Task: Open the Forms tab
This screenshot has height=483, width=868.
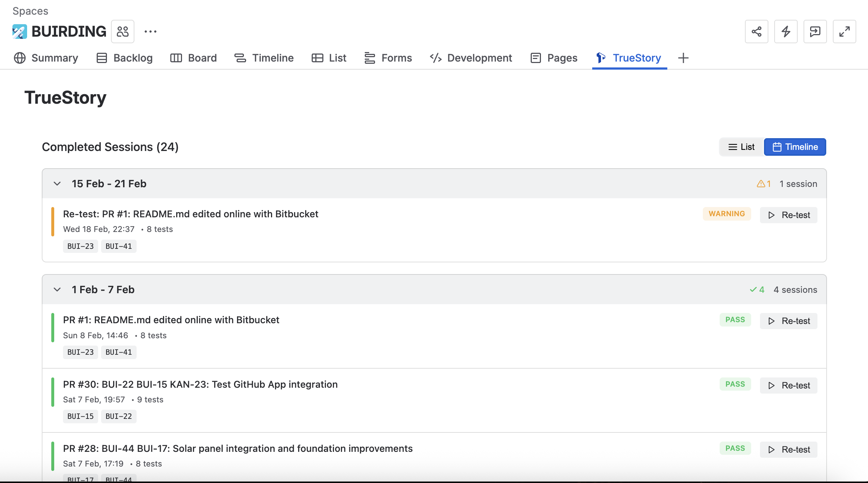Action: pos(388,58)
